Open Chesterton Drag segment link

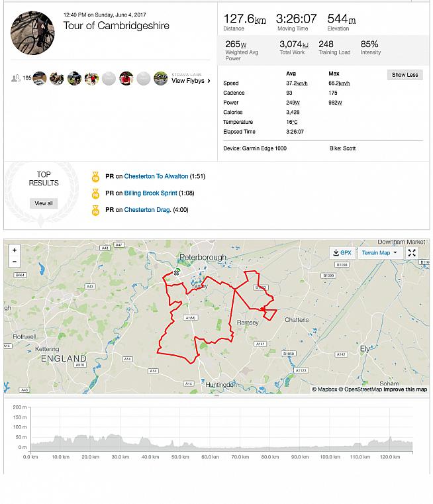(148, 210)
